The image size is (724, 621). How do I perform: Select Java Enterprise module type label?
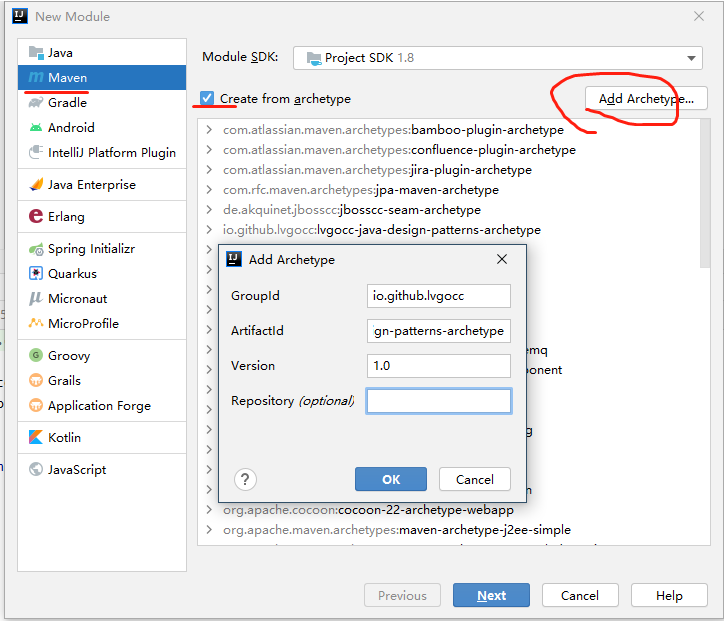[x=92, y=185]
